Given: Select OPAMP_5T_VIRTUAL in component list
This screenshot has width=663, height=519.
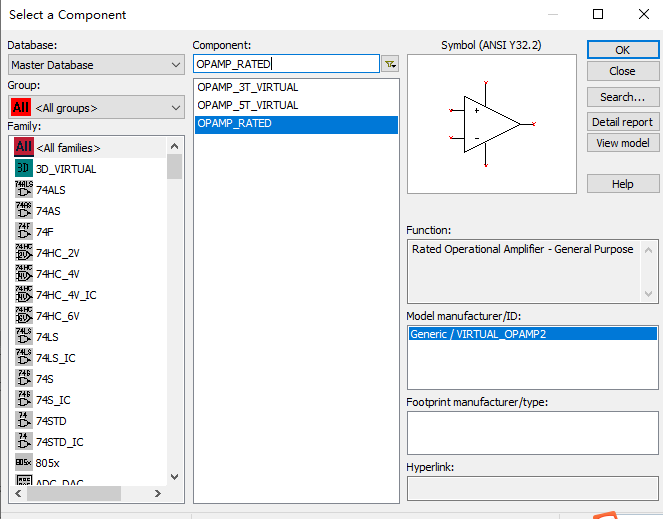Looking at the screenshot, I should tap(296, 105).
